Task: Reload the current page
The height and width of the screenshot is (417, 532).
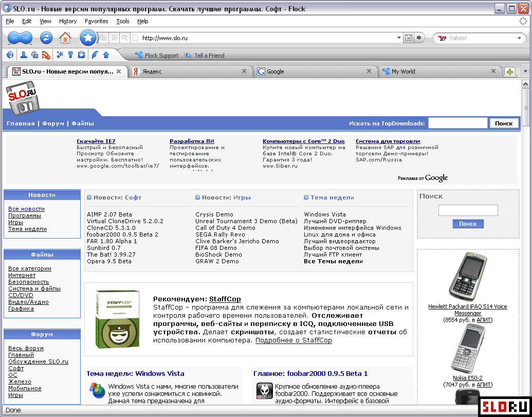Action: point(46,38)
